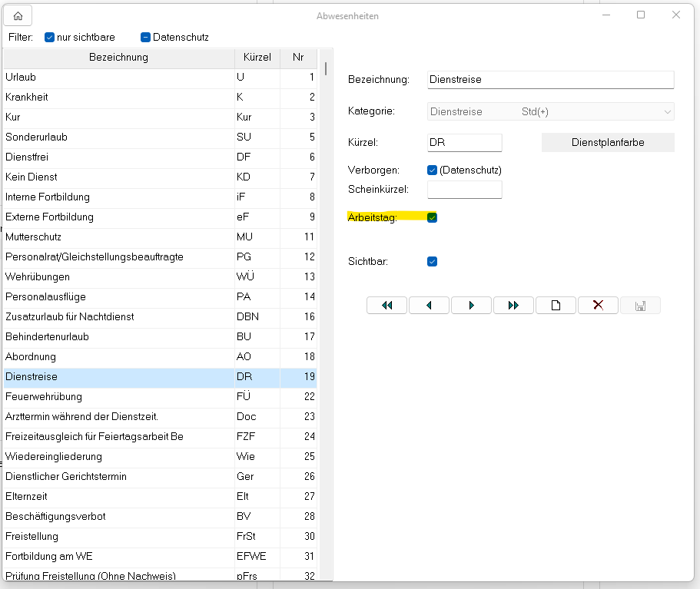The height and width of the screenshot is (589, 700).
Task: Click into the Scheinkürzel input field
Action: coord(464,189)
